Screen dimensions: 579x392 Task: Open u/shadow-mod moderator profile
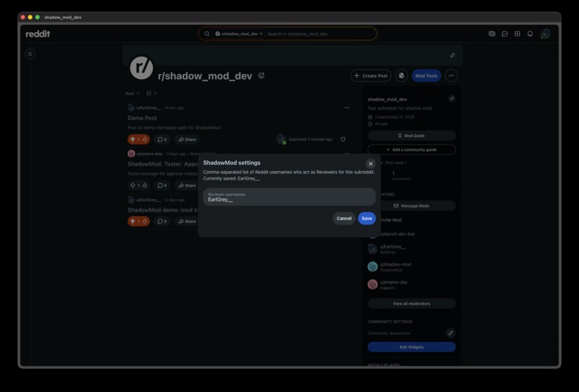pyautogui.click(x=396, y=264)
